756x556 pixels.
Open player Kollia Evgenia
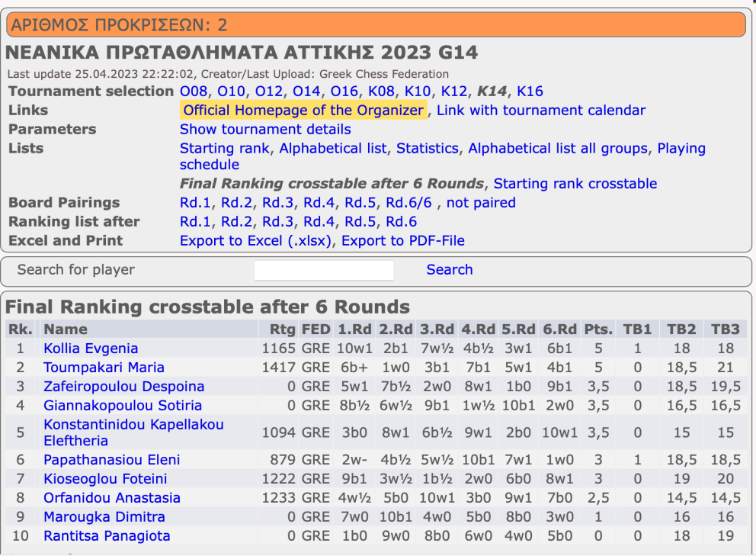pos(91,349)
